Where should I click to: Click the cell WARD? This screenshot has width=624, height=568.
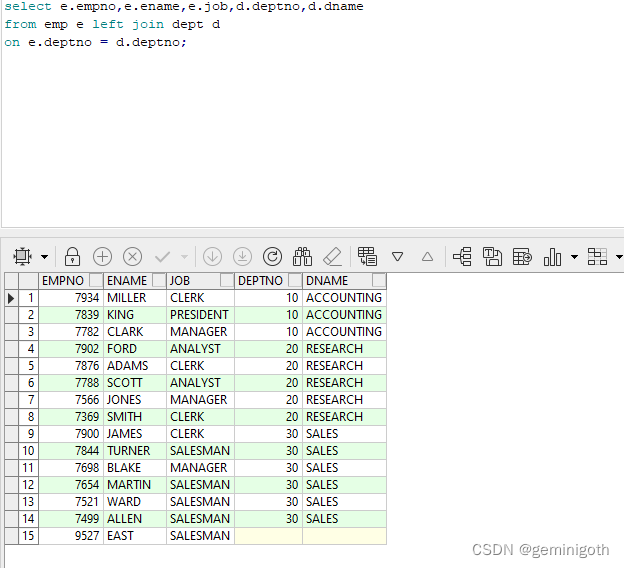[135, 502]
